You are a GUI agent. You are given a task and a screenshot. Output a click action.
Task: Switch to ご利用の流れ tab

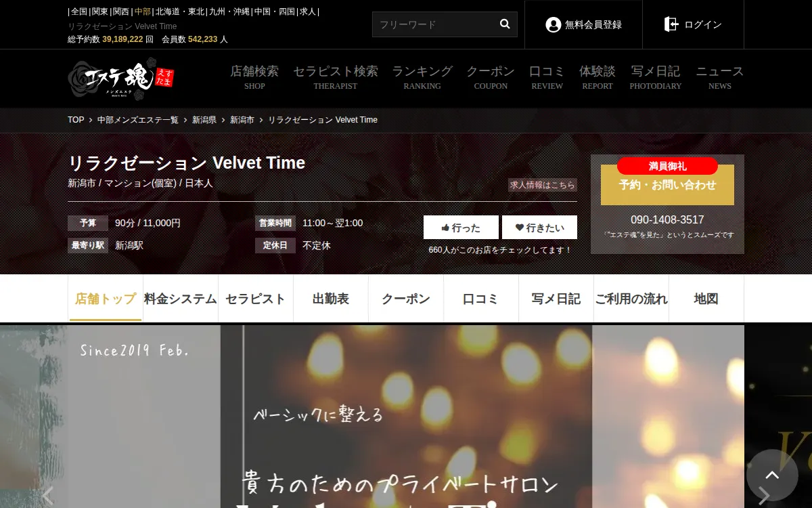631,299
